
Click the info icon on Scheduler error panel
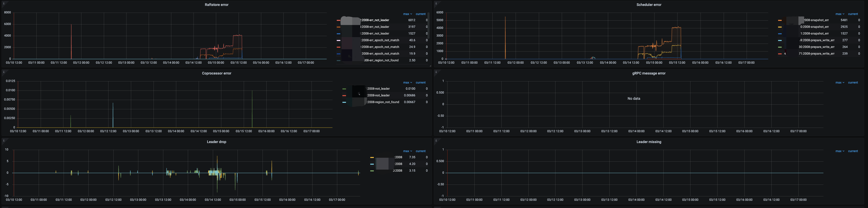click(x=436, y=3)
